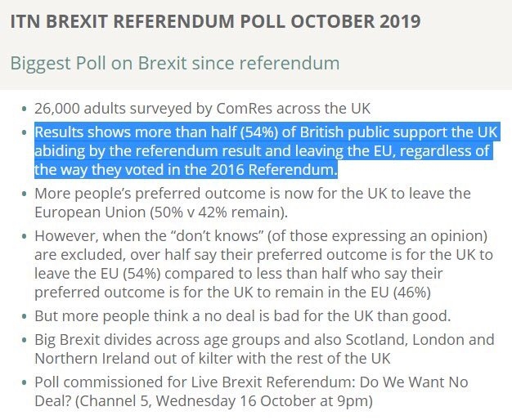
Task: Click bullet dot beside highlighted results sentence
Action: coord(24,132)
